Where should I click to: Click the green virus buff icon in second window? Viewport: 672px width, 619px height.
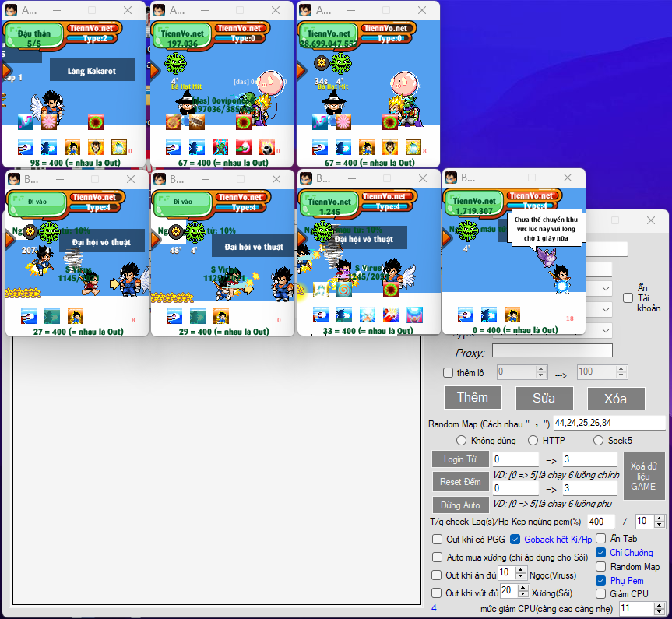pos(177,62)
